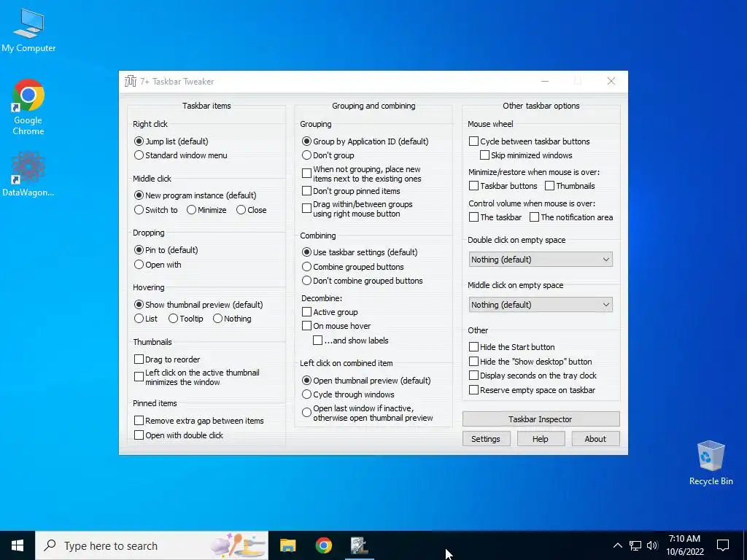Click 7+ Taskbar Tweaker taskbar icon
Viewport: 747px width, 560px height.
pos(359,545)
